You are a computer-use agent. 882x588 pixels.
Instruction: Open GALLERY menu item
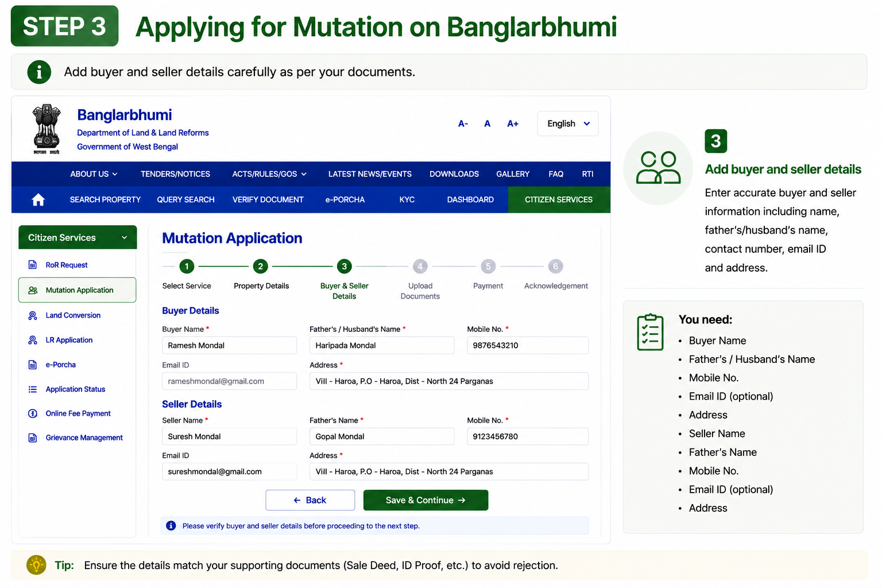(x=513, y=174)
